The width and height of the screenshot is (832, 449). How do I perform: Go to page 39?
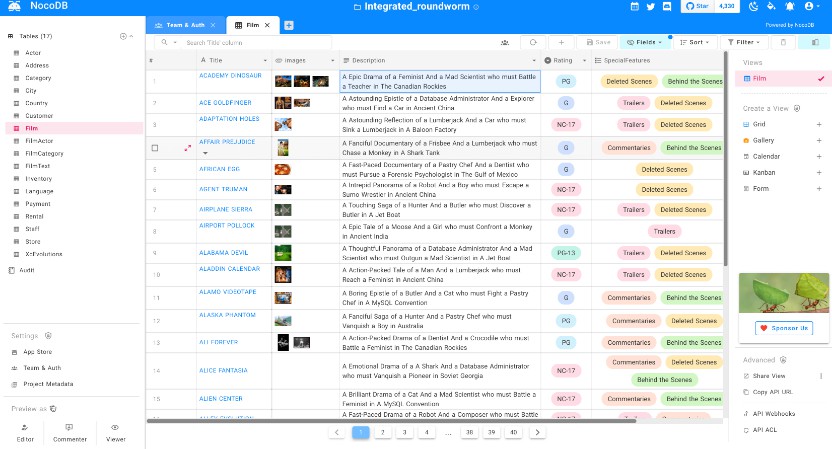pos(491,432)
